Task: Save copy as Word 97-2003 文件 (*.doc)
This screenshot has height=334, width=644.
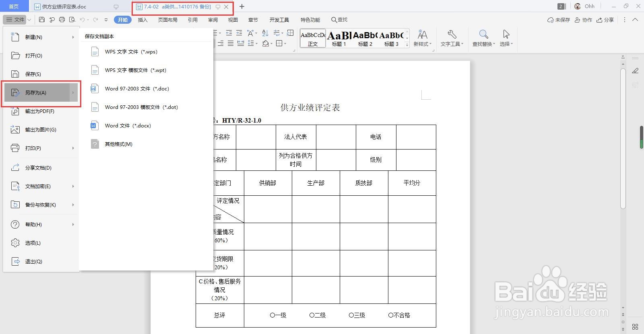Action: click(146, 89)
